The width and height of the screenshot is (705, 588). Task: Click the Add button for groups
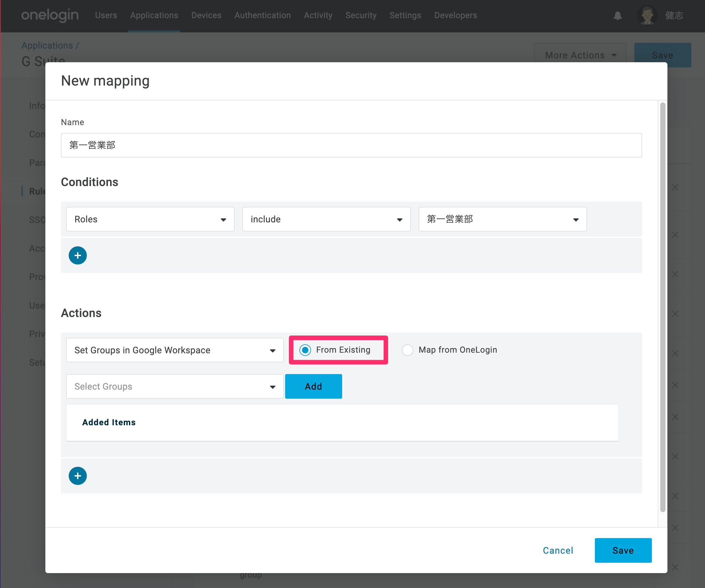point(314,386)
